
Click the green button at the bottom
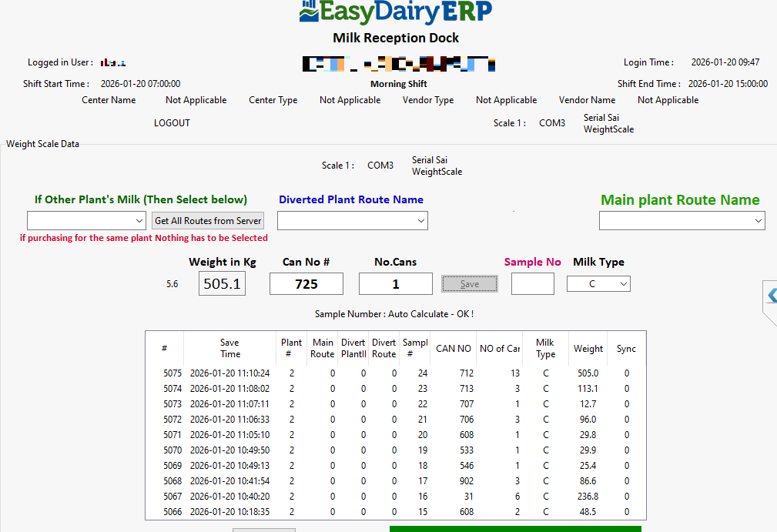coord(514,529)
